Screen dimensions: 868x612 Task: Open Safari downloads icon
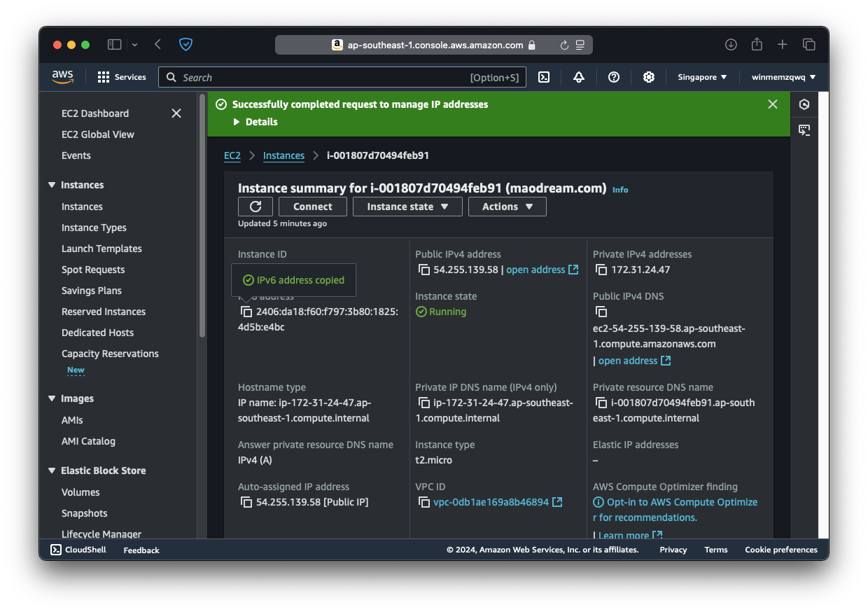pyautogui.click(x=731, y=45)
